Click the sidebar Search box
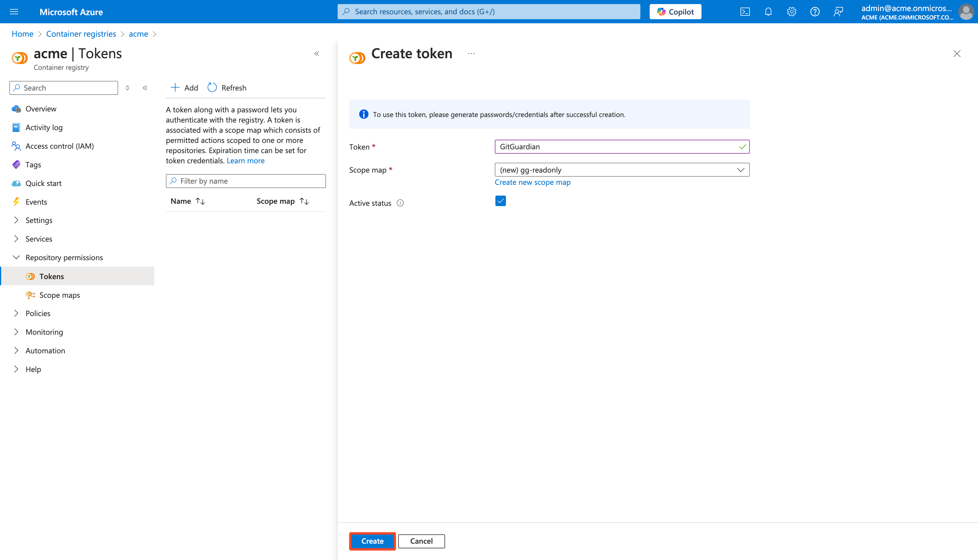978x560 pixels. click(63, 88)
